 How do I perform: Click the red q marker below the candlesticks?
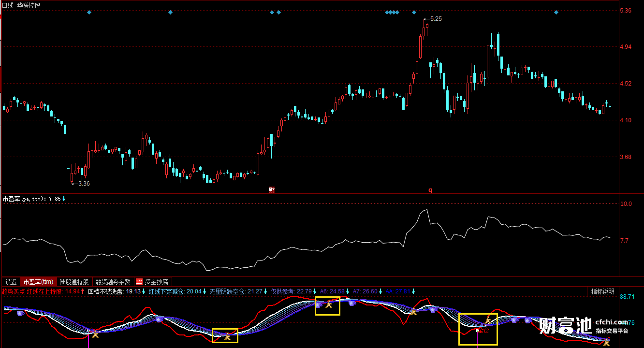430,190
